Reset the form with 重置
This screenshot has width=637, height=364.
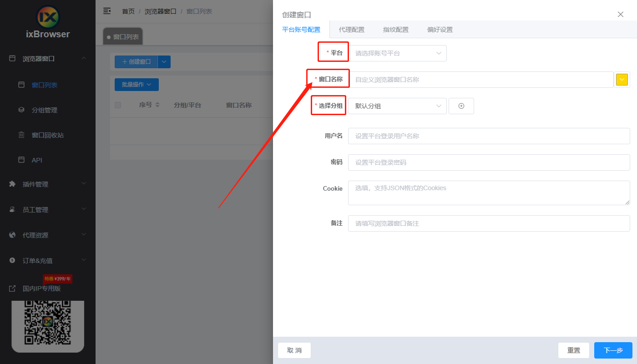(574, 350)
